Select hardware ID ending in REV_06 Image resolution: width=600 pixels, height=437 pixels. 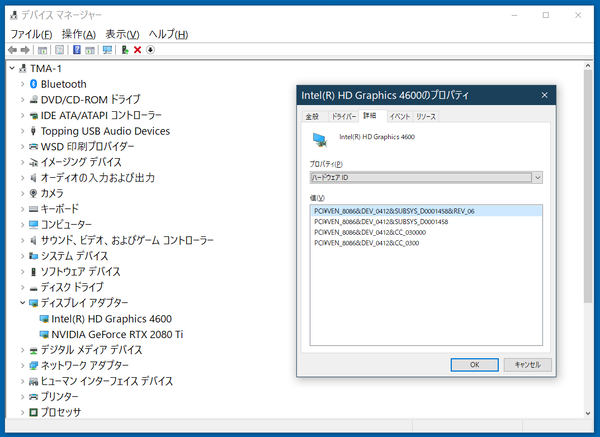[x=426, y=211]
